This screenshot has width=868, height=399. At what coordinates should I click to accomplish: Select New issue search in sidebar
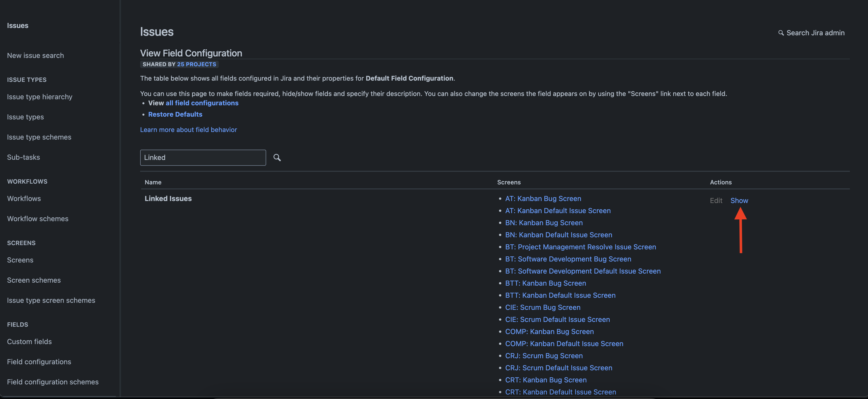(35, 56)
